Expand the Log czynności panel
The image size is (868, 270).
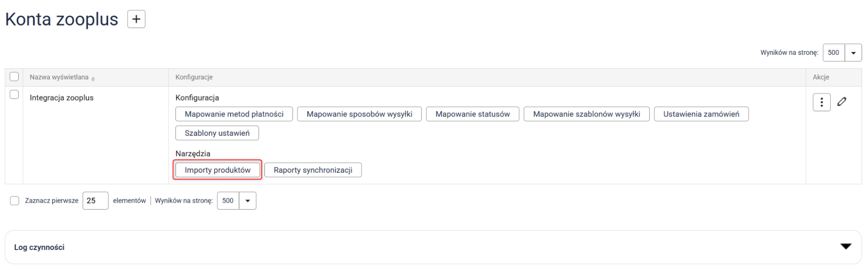click(x=845, y=247)
